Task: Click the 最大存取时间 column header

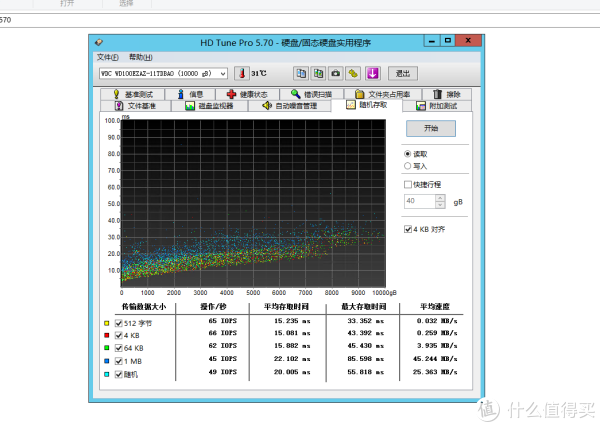Action: point(364,307)
